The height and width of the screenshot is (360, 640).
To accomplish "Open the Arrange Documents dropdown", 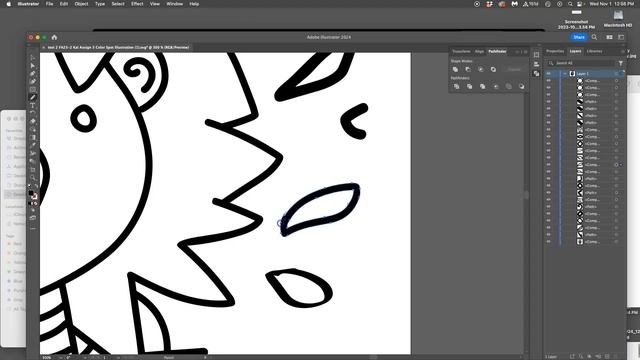I will pyautogui.click(x=609, y=37).
